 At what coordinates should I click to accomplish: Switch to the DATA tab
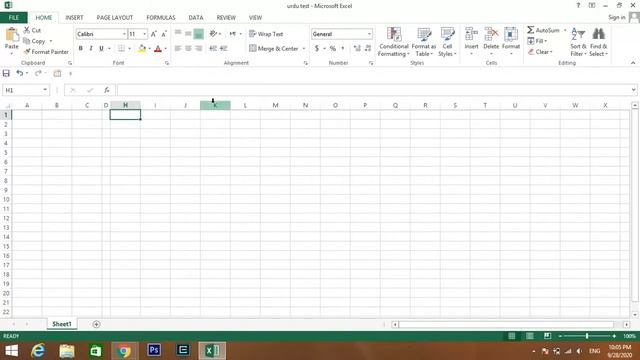196,18
